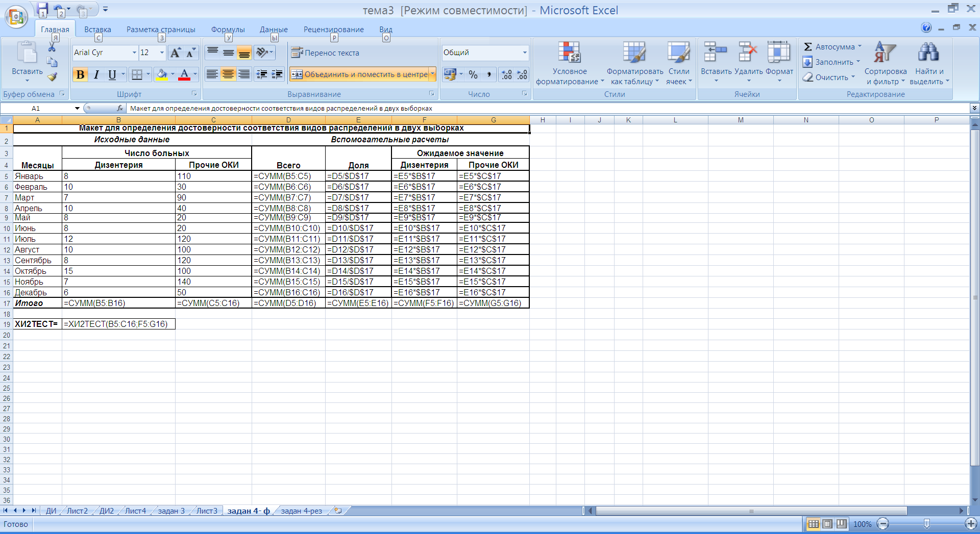The image size is (980, 534).
Task: Align text to middle of cell
Action: coord(229,52)
